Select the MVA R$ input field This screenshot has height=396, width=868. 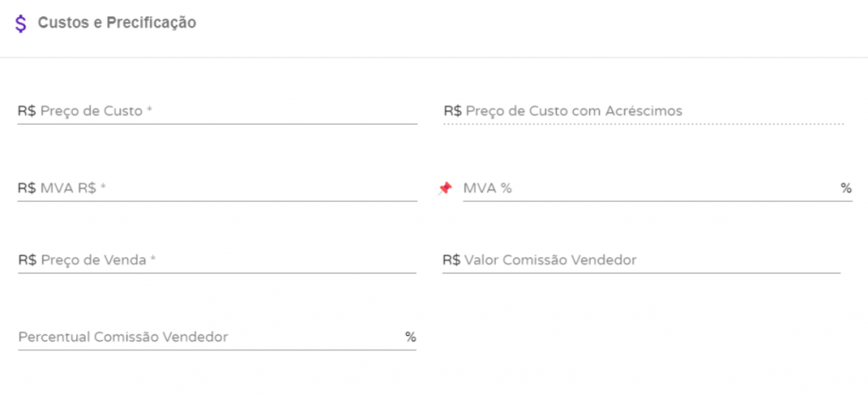click(229, 188)
